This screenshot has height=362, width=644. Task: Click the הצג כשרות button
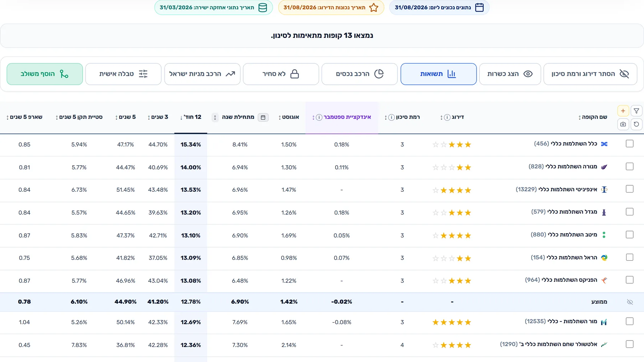(x=510, y=74)
